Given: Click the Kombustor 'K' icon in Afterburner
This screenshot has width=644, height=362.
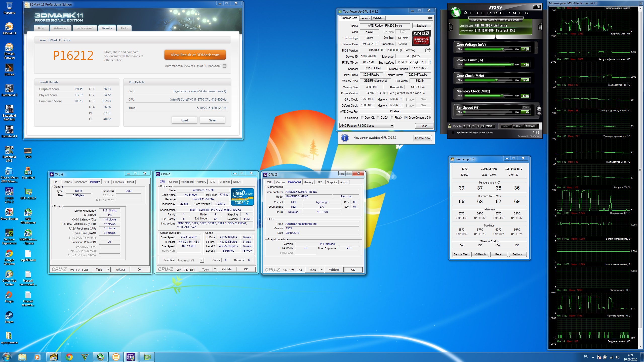Looking at the screenshot, I should click(x=451, y=27).
